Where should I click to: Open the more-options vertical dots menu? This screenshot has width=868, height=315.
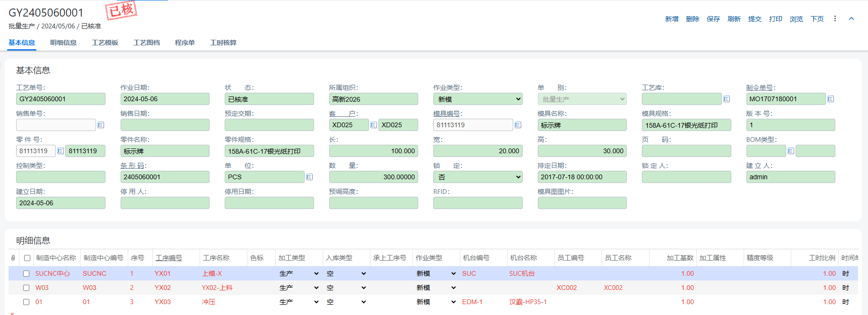point(835,18)
